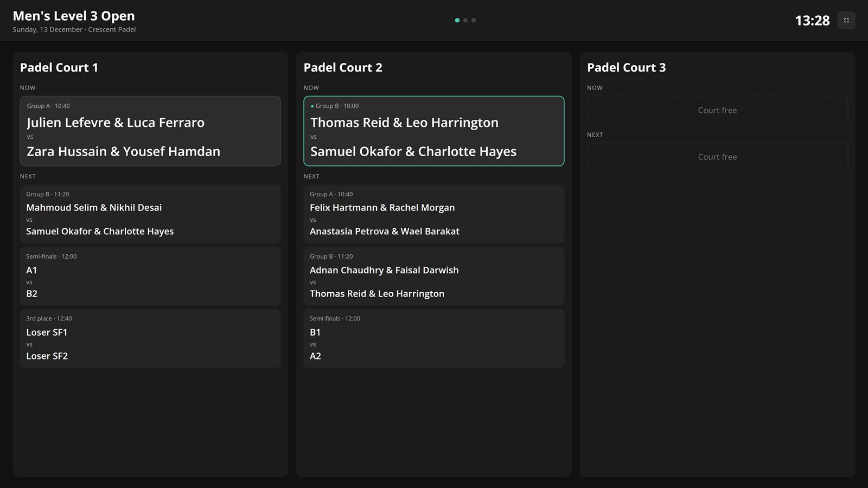The image size is (868, 488).
Task: Click the "Men's Level 3 Open" title
Action: (74, 16)
